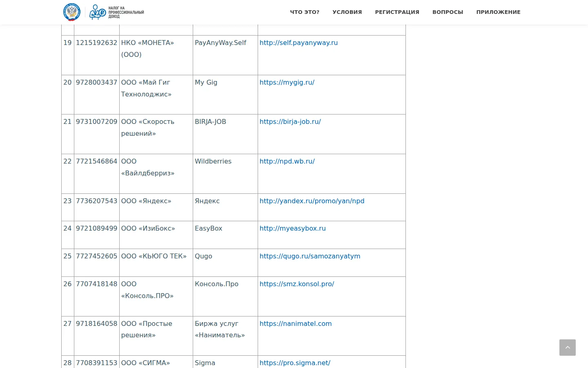The width and height of the screenshot is (588, 368).
Task: Select ПРИЛОЖЕНИЕ in the navigation
Action: point(499,12)
